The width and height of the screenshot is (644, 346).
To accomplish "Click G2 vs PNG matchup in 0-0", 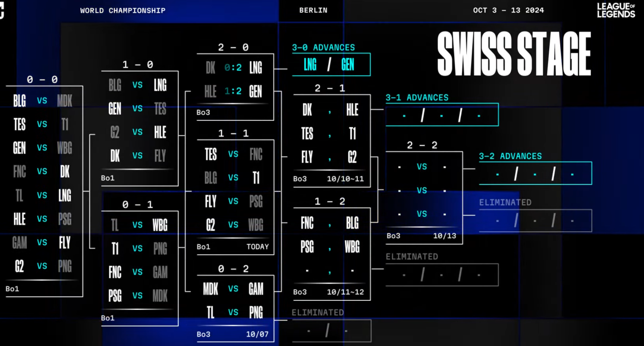I will point(42,266).
